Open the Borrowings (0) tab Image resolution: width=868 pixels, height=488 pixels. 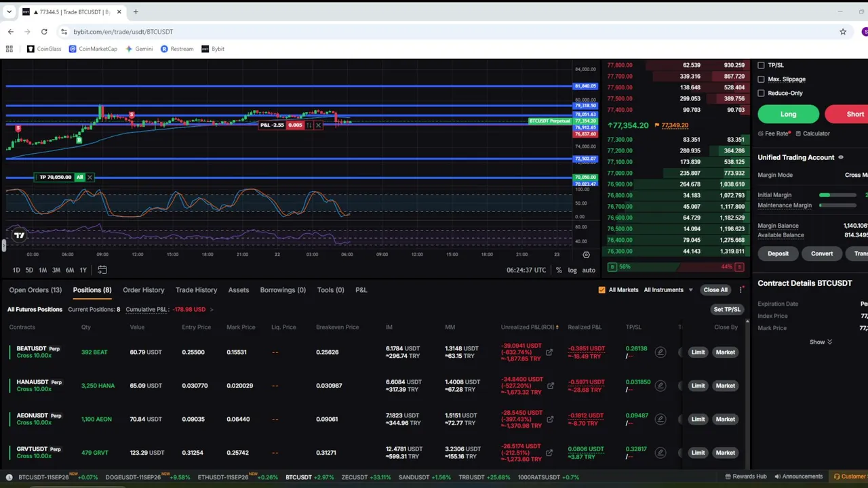[x=283, y=290]
